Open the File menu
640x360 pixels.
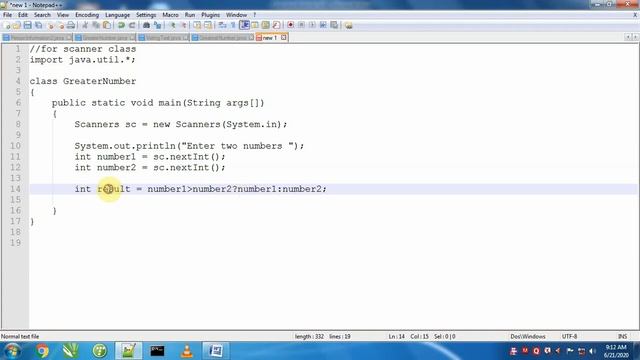[7, 15]
